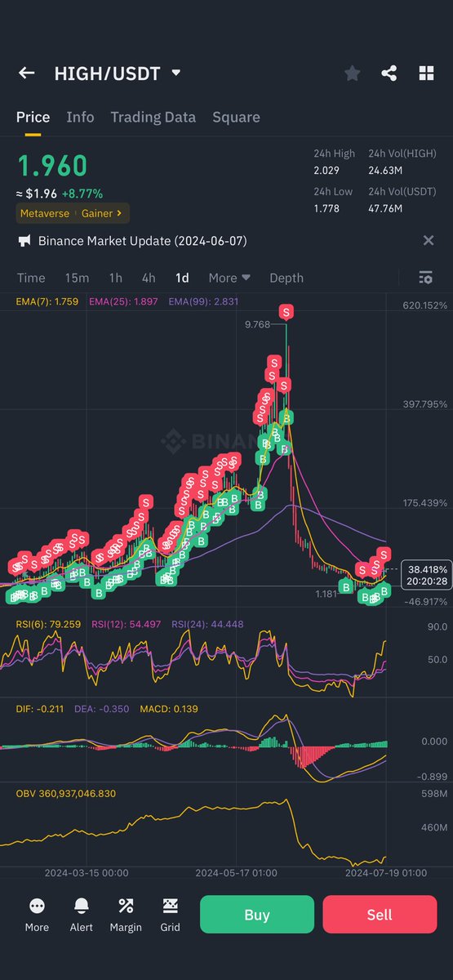The image size is (453, 980).
Task: Select the Time chart interval
Action: pyautogui.click(x=31, y=278)
